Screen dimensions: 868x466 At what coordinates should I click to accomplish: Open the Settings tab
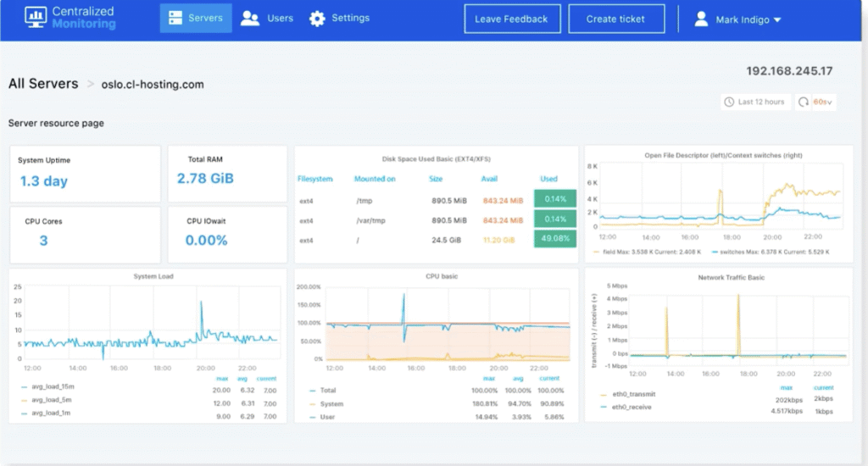coord(350,18)
